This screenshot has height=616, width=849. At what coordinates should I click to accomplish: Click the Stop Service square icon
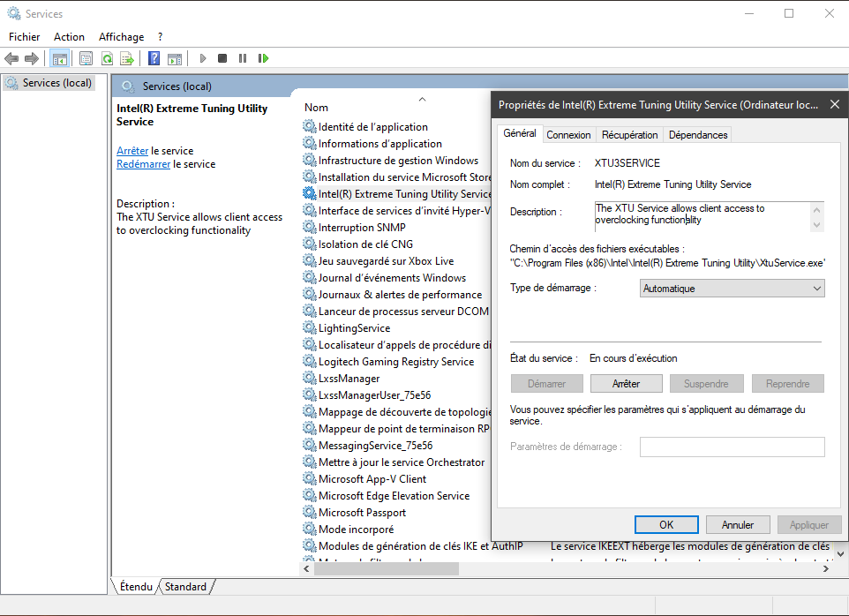222,58
